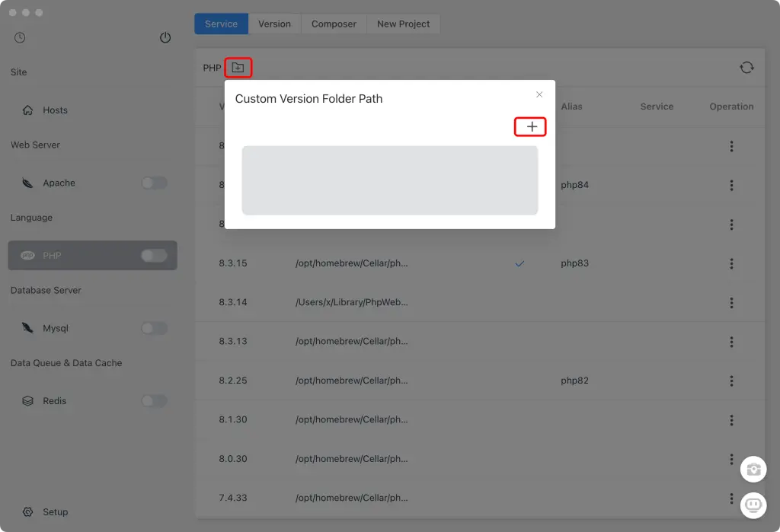Open operation menu for PHP 8.1.30
Image resolution: width=780 pixels, height=532 pixels.
click(x=731, y=420)
